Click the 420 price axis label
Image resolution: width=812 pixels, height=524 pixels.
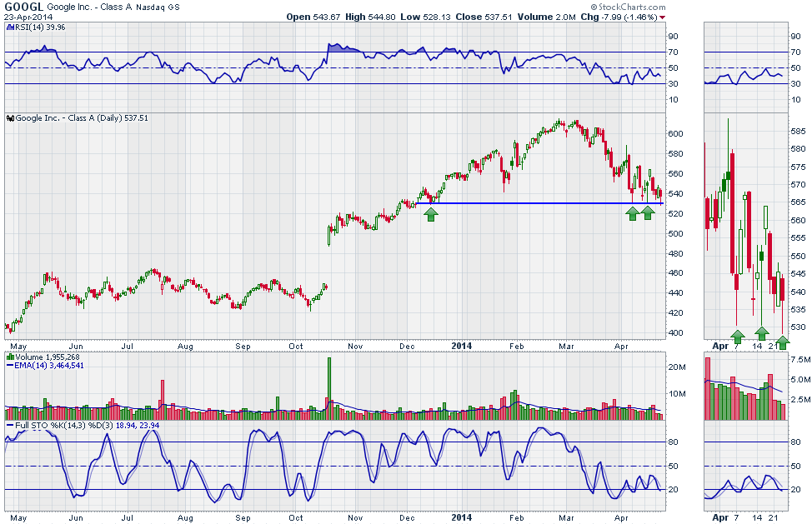point(675,313)
